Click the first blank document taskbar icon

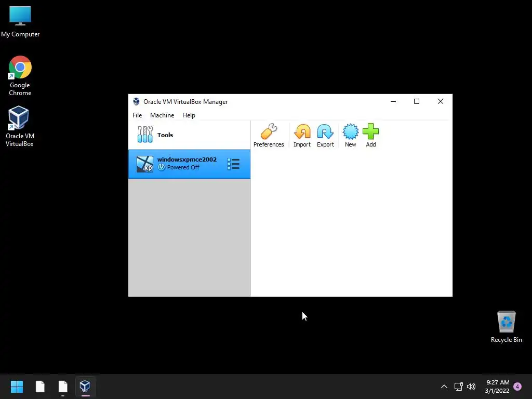click(40, 387)
